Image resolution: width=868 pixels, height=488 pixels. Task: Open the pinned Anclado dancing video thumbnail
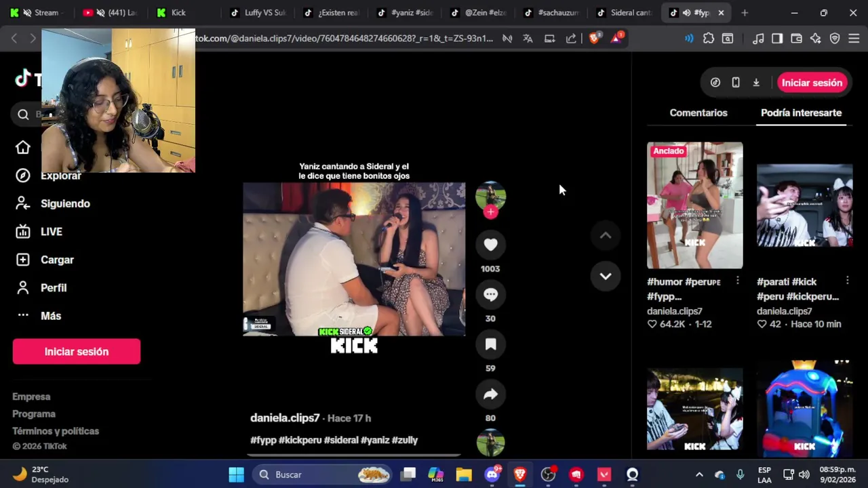pyautogui.click(x=694, y=205)
